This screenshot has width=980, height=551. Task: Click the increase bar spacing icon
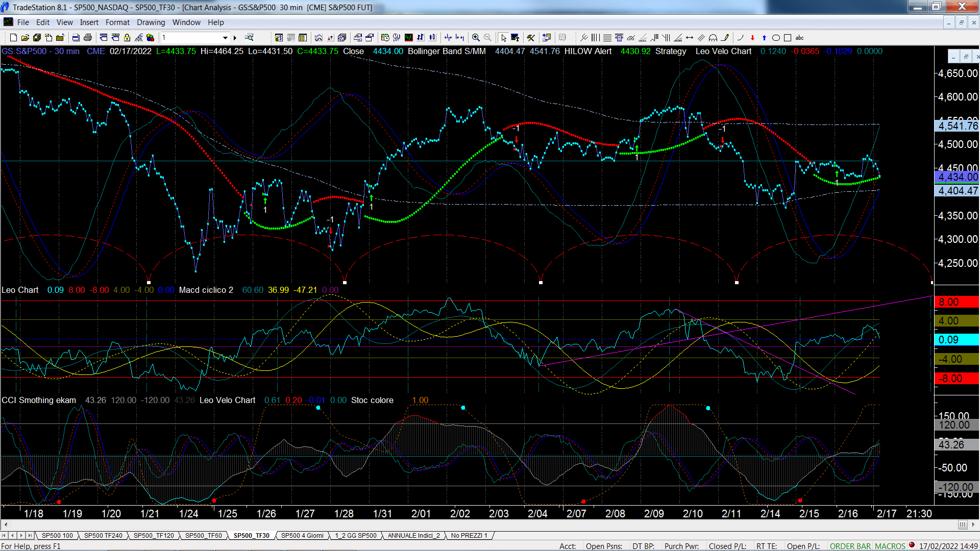point(460,37)
